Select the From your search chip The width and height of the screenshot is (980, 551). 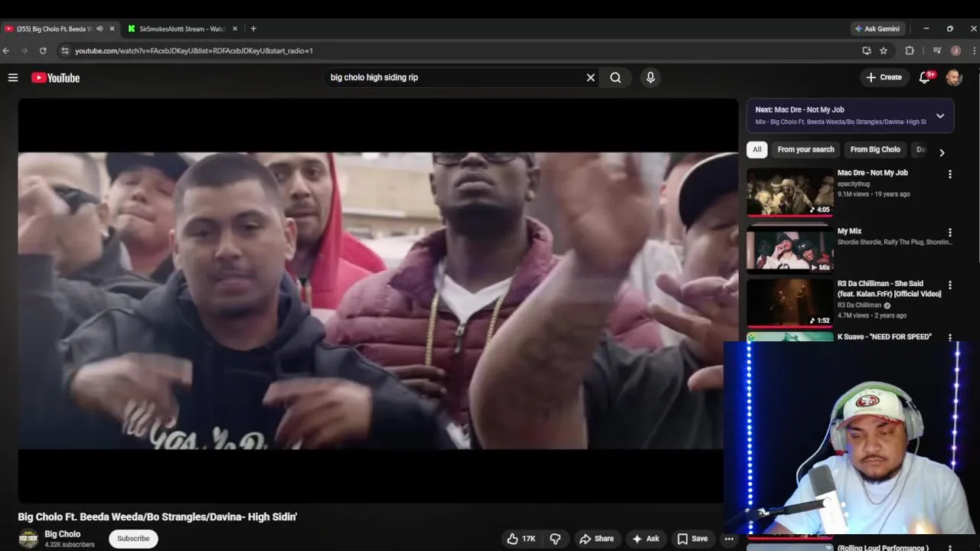805,149
